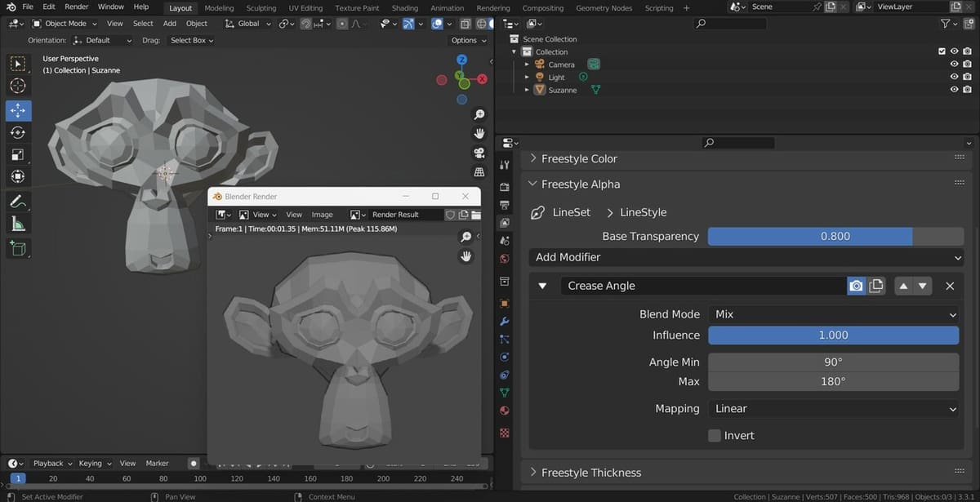
Task: Open the Render menu in top bar
Action: [77, 7]
